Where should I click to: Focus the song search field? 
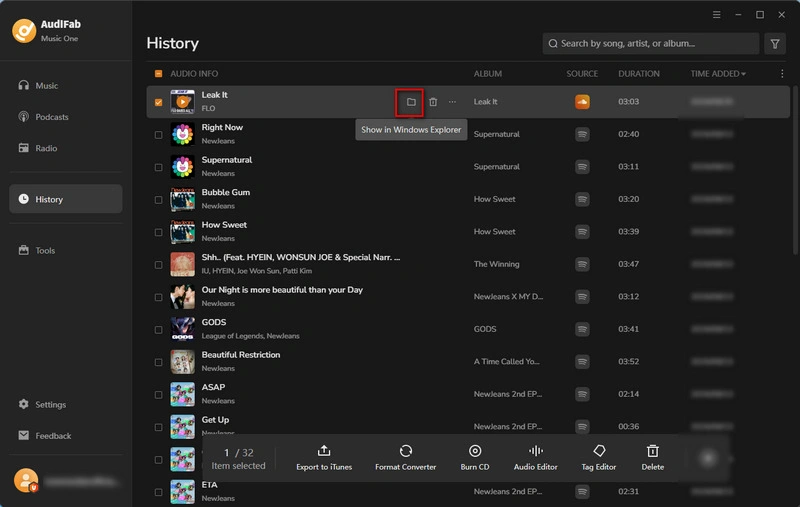tap(651, 44)
